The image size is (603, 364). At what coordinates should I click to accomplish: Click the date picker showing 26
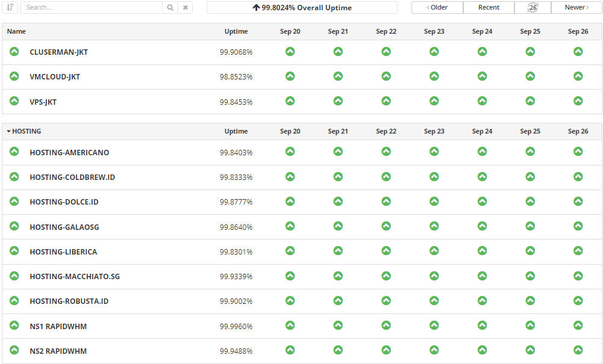[x=533, y=7]
